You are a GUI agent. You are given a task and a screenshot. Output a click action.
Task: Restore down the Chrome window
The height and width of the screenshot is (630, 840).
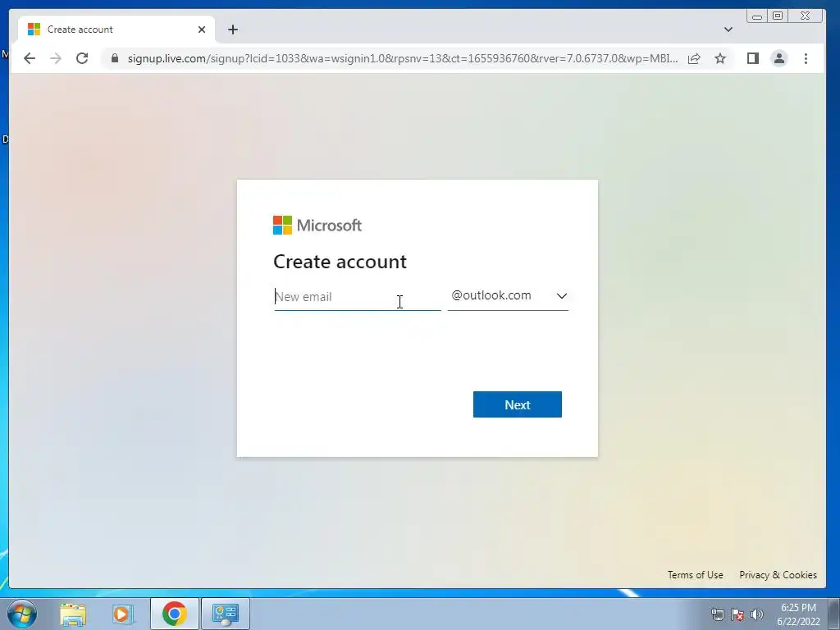778,16
